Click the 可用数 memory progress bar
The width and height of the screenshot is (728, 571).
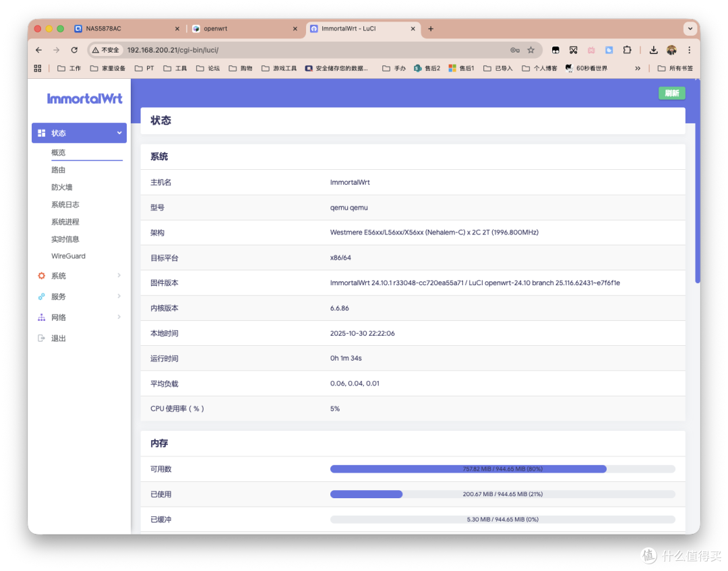[x=502, y=469]
